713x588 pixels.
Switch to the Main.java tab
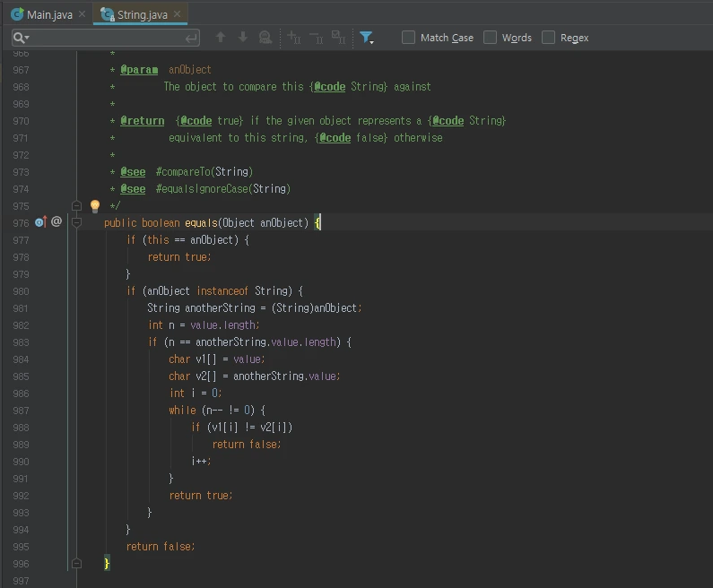click(49, 14)
